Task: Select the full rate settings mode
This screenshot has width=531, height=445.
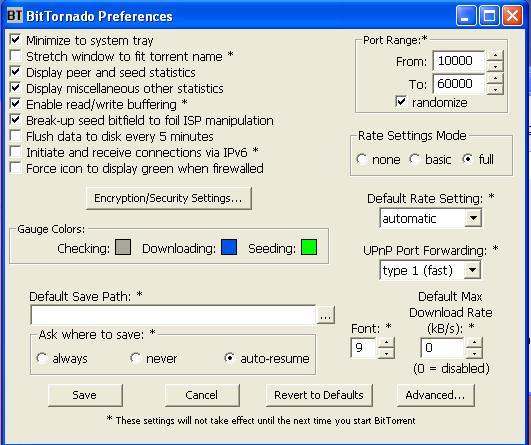Action: [x=468, y=159]
